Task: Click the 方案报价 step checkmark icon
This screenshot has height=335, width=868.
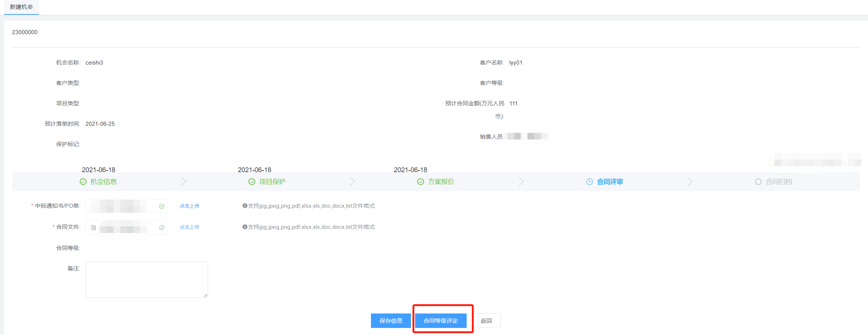Action: pyautogui.click(x=421, y=182)
